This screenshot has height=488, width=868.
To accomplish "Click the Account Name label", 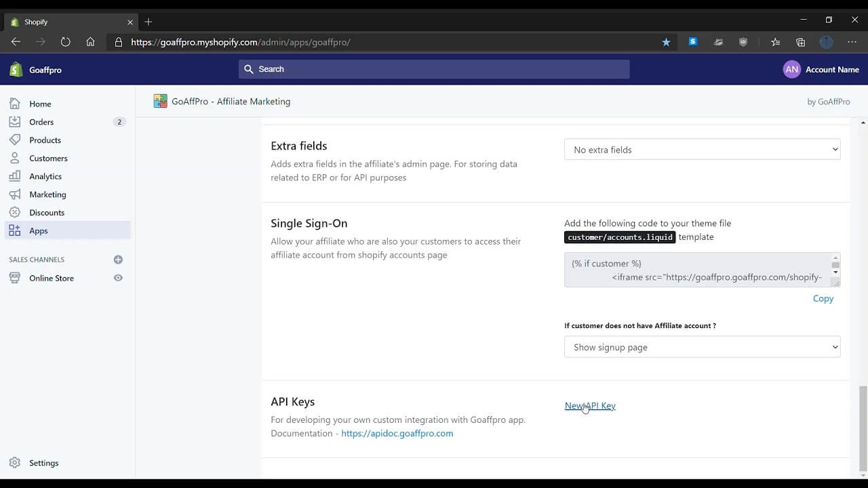I will click(x=832, y=69).
